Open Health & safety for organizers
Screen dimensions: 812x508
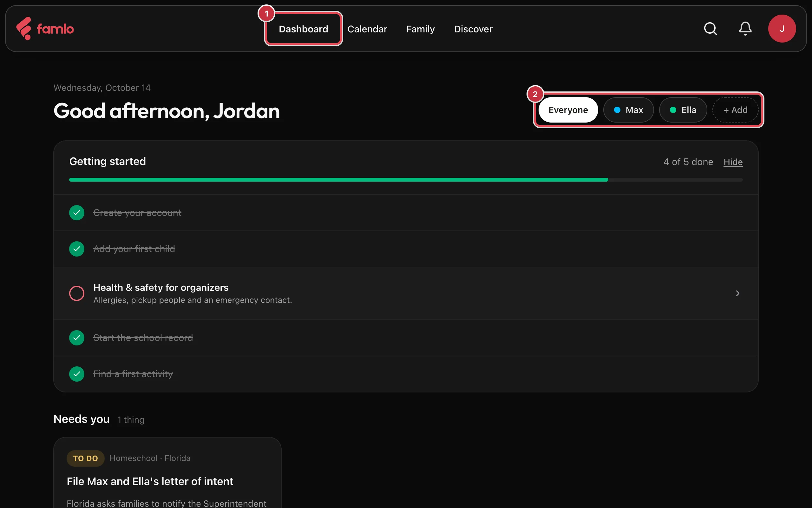406,293
